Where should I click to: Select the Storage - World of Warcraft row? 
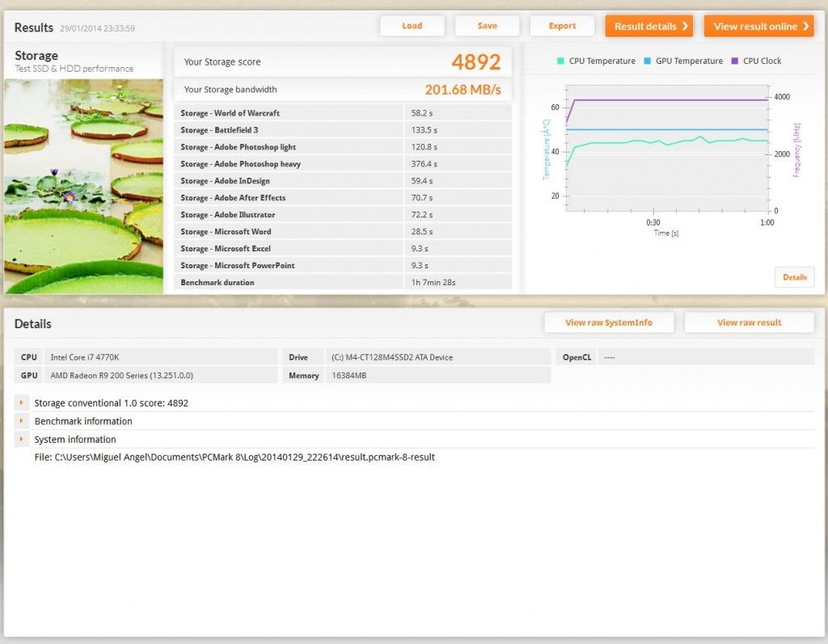pyautogui.click(x=343, y=113)
